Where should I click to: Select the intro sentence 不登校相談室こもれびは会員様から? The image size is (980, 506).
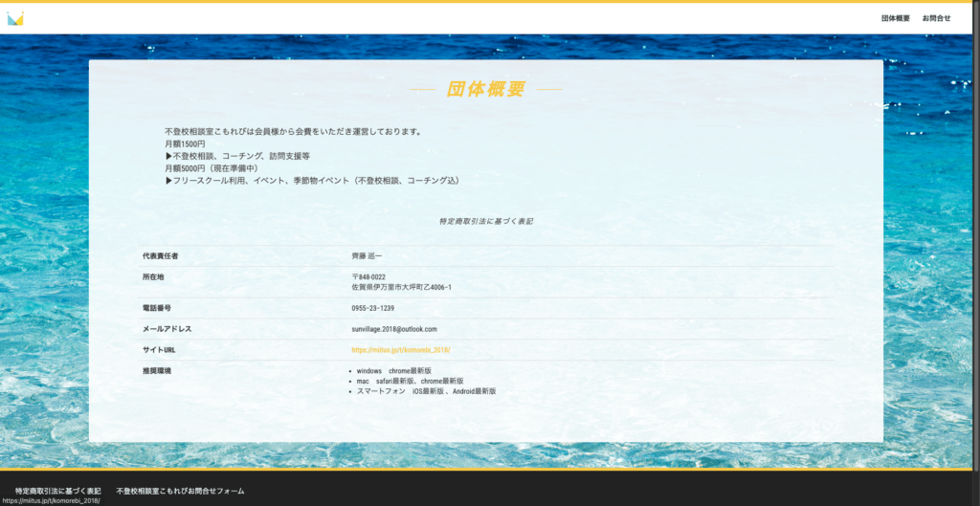[294, 132]
